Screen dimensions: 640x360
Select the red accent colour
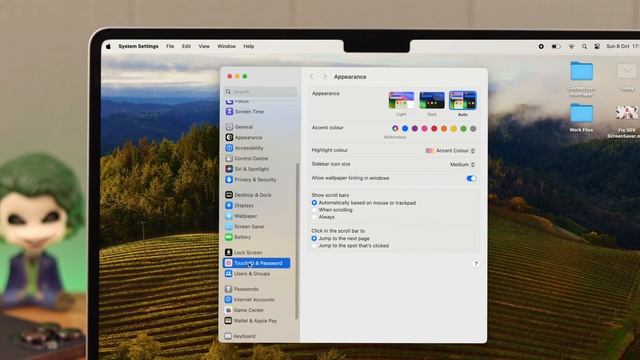[x=434, y=129]
